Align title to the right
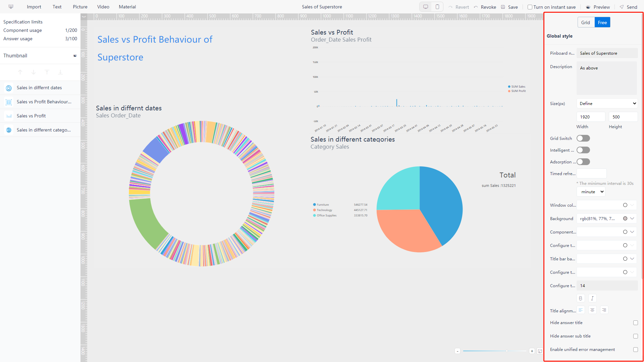This screenshot has height=362, width=644. tap(604, 310)
